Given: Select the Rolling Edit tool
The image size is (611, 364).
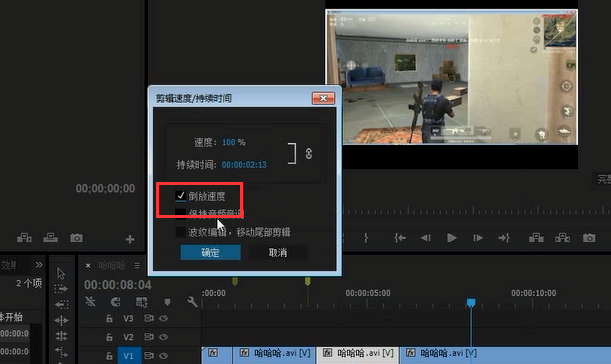Looking at the screenshot, I should [62, 320].
